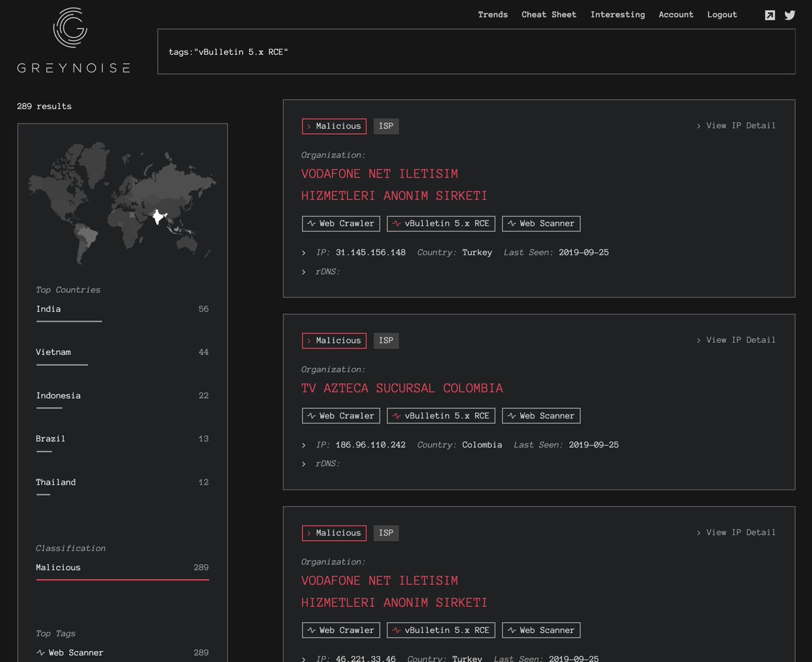Screen dimensions: 812x662
Task: Click country value Colombia
Action: [x=482, y=445]
